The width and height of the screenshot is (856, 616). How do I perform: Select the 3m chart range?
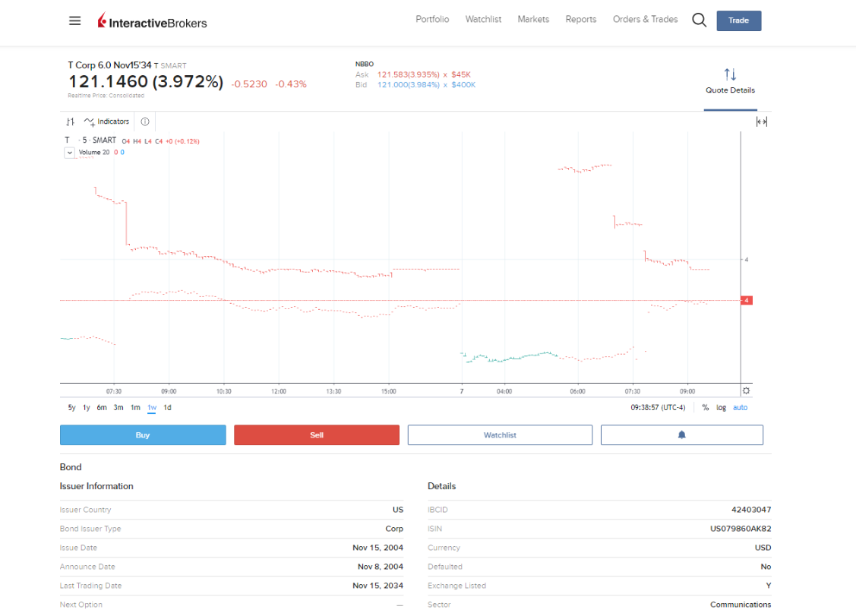tap(118, 408)
